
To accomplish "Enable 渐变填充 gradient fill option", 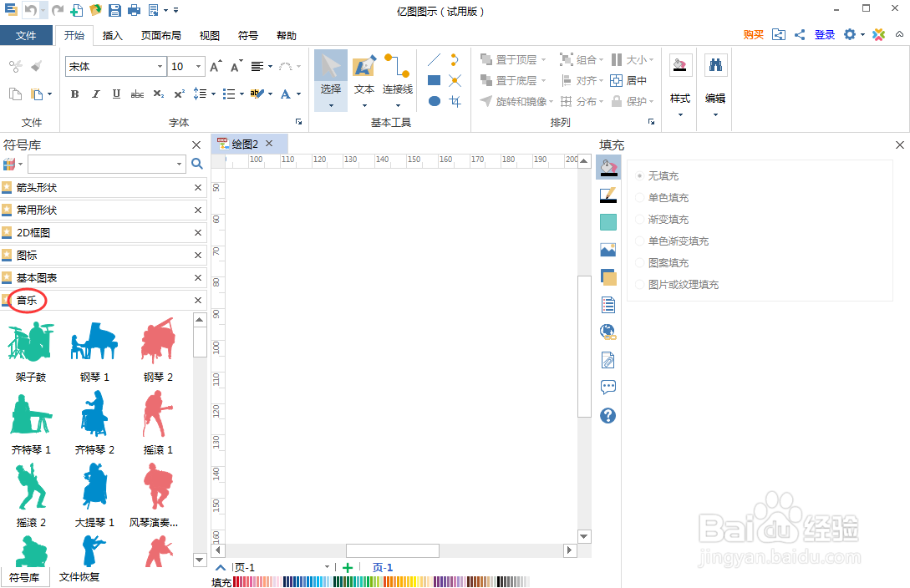I will pos(640,219).
